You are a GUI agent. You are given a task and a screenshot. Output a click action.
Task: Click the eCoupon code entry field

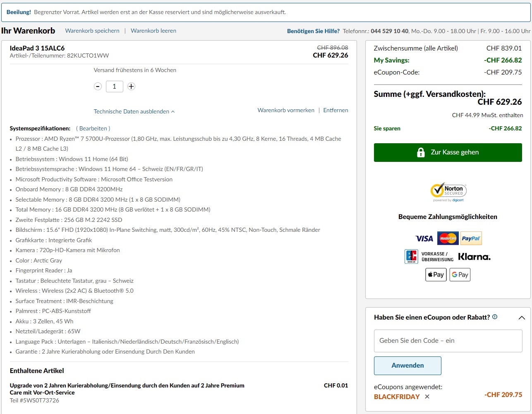(x=448, y=341)
